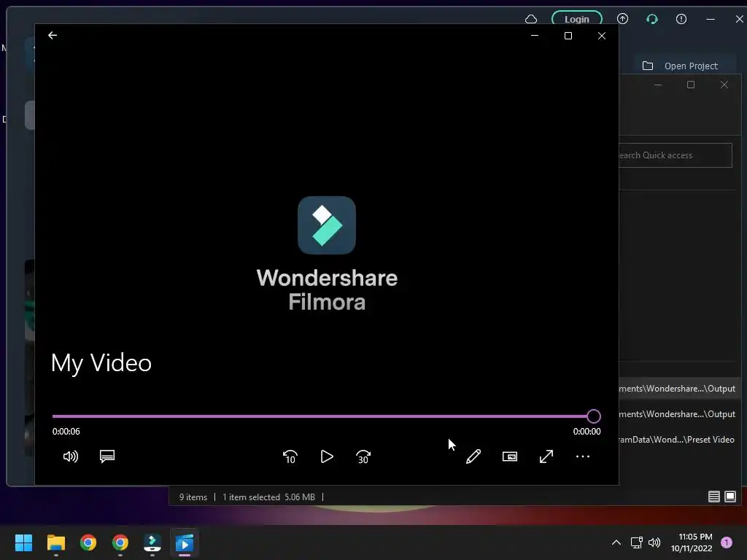Viewport: 747px width, 560px height.
Task: Click the seek bar handle at the end
Action: click(594, 416)
